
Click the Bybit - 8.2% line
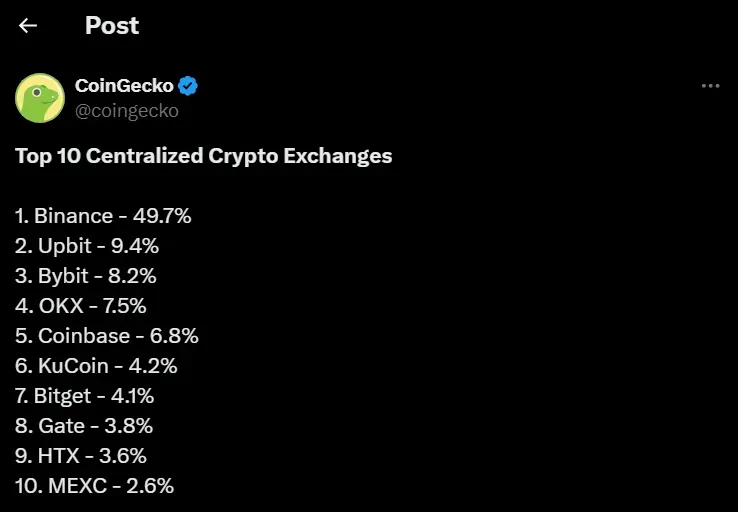(86, 276)
